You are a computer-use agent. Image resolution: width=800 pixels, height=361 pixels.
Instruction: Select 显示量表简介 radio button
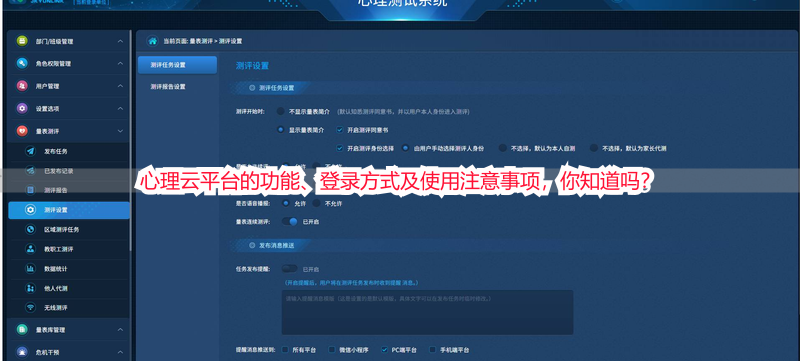pos(281,130)
